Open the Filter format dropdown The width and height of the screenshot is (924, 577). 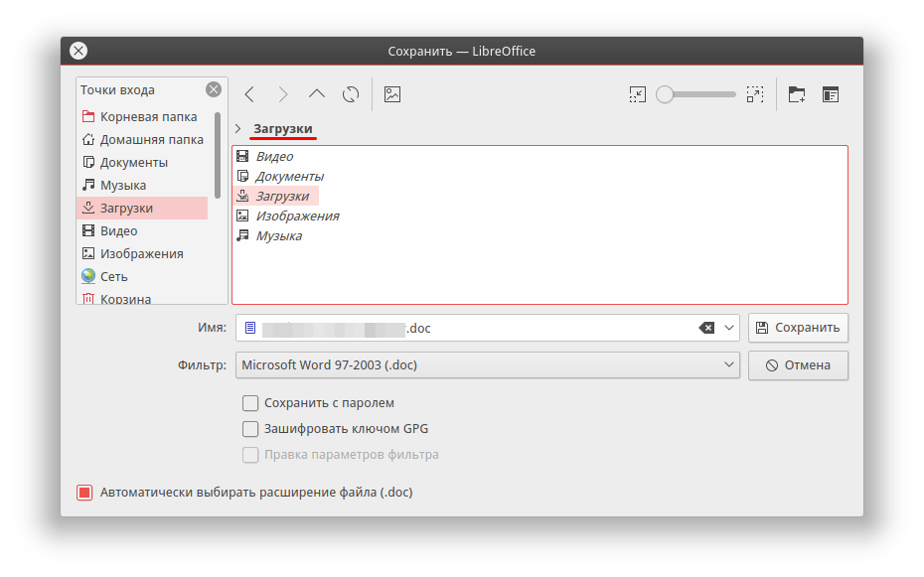coord(488,365)
